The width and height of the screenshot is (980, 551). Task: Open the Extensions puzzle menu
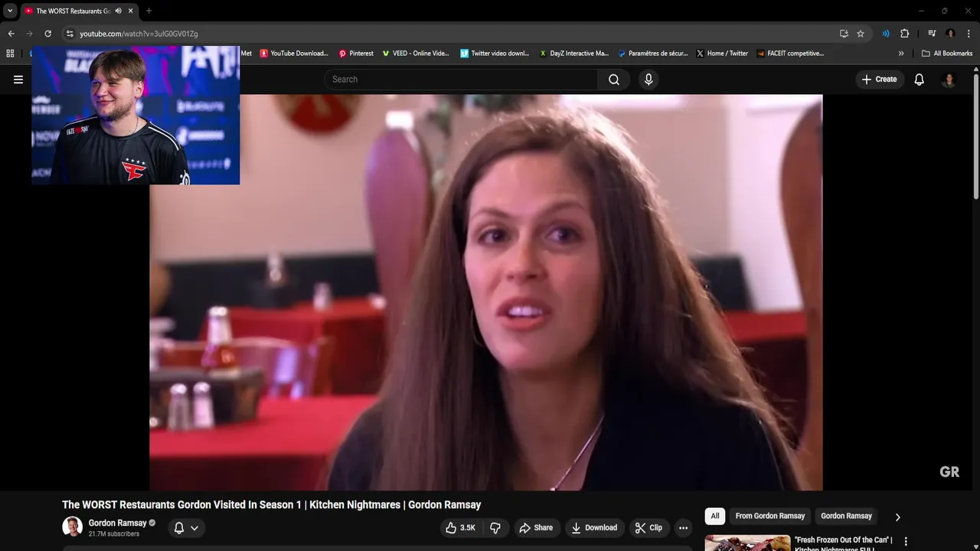(x=904, y=34)
